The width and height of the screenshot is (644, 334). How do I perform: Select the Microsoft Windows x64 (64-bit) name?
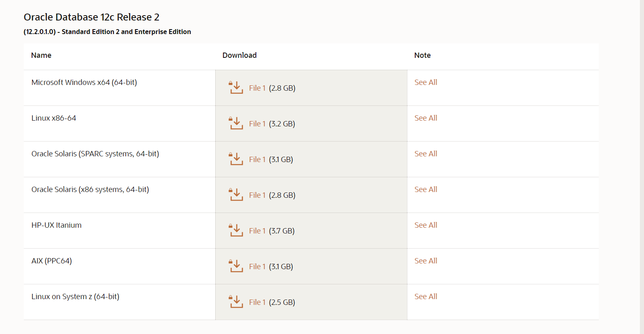point(84,82)
